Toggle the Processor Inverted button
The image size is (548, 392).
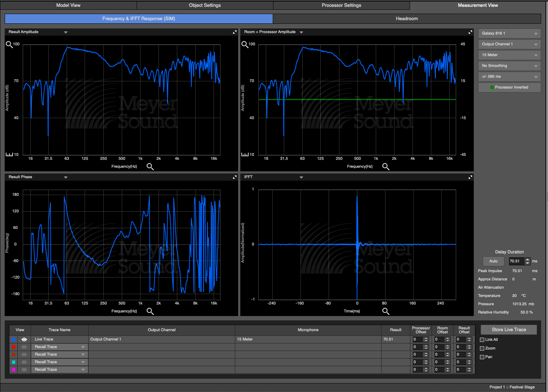click(x=509, y=87)
